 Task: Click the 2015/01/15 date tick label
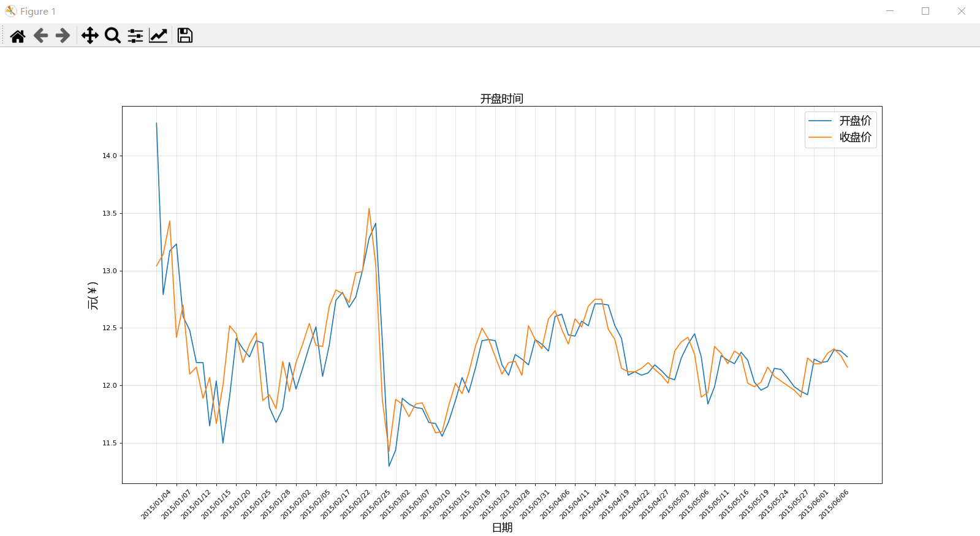[216, 505]
